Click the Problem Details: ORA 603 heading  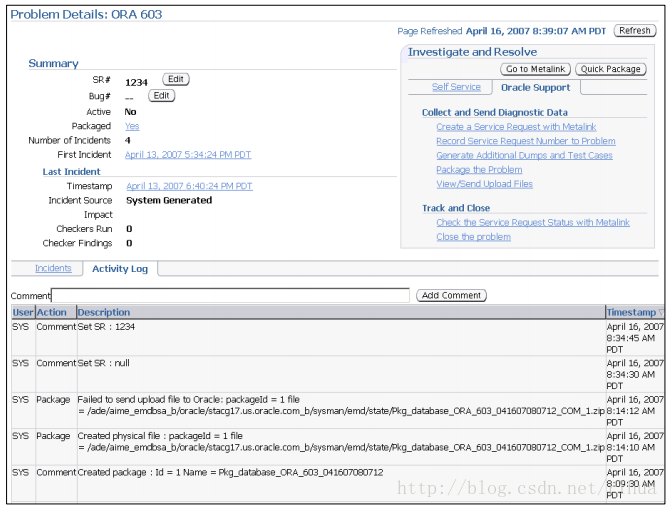86,14
